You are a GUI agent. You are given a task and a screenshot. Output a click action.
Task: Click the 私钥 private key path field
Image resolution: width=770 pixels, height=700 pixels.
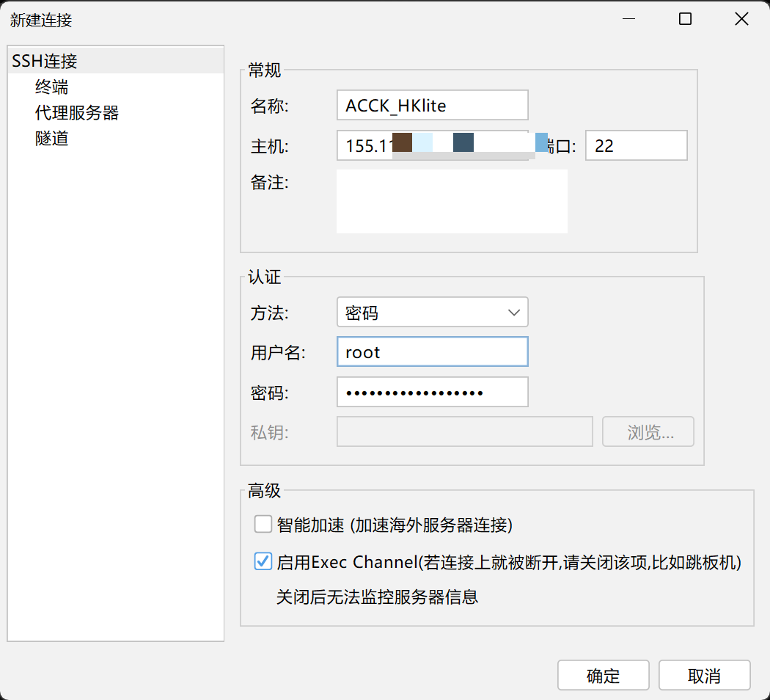click(x=463, y=432)
